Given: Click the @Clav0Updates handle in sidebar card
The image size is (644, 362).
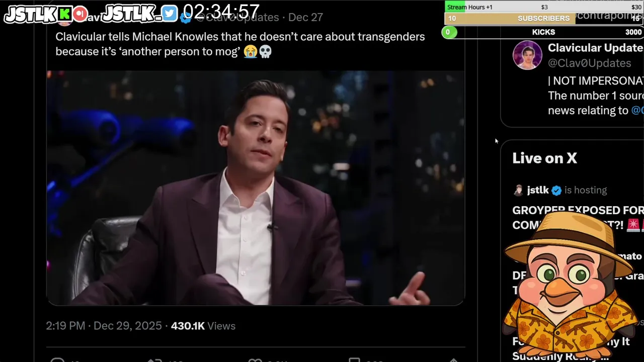Looking at the screenshot, I should (x=589, y=63).
